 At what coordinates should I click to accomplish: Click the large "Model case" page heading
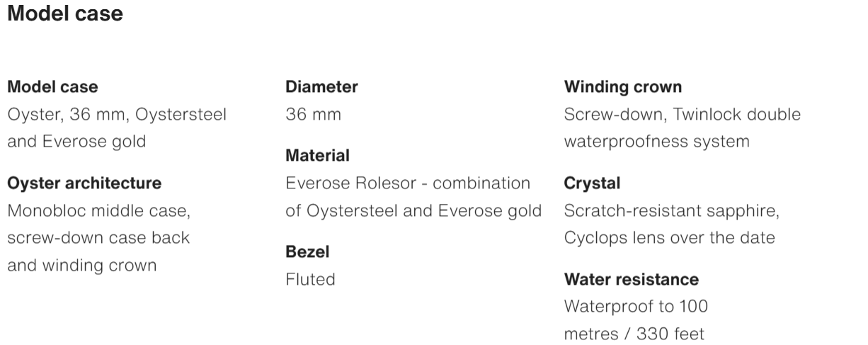click(65, 14)
